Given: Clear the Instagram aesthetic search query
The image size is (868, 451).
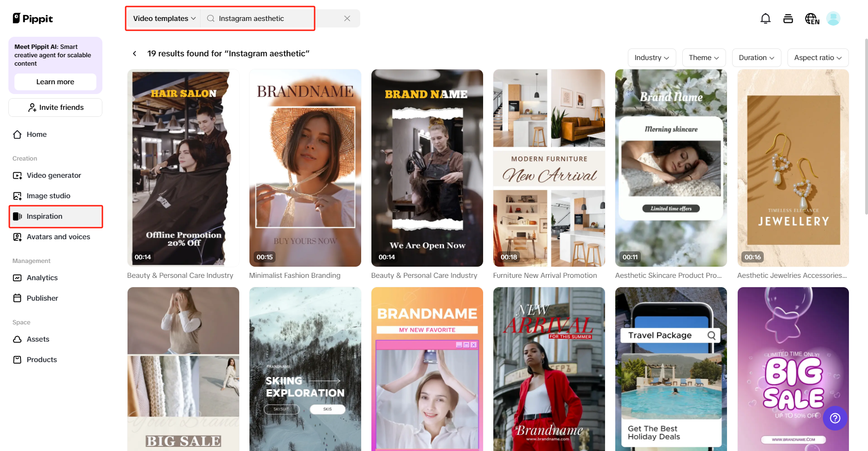Looking at the screenshot, I should click(x=347, y=18).
